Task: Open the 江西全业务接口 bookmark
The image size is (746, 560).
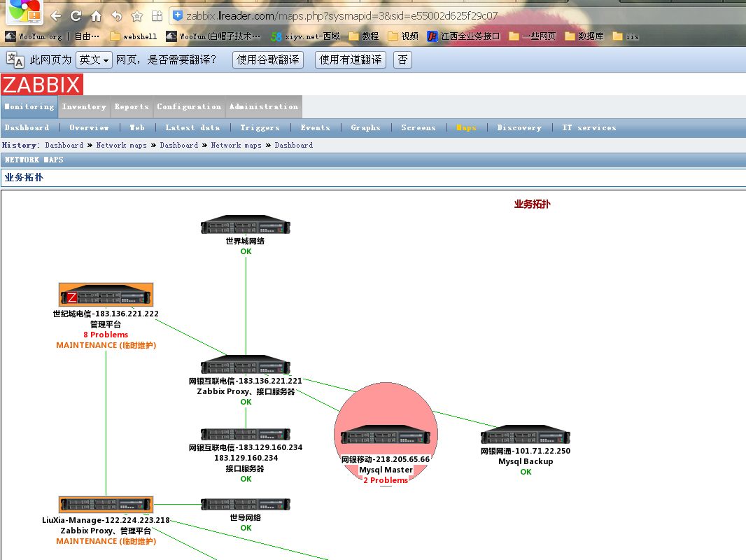Action: click(x=463, y=36)
